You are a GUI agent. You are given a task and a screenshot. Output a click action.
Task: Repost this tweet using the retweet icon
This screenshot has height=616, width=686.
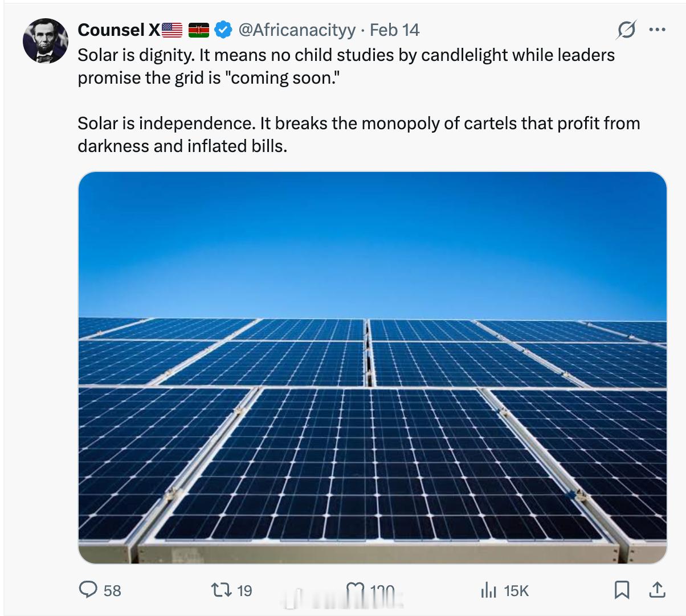tap(220, 590)
